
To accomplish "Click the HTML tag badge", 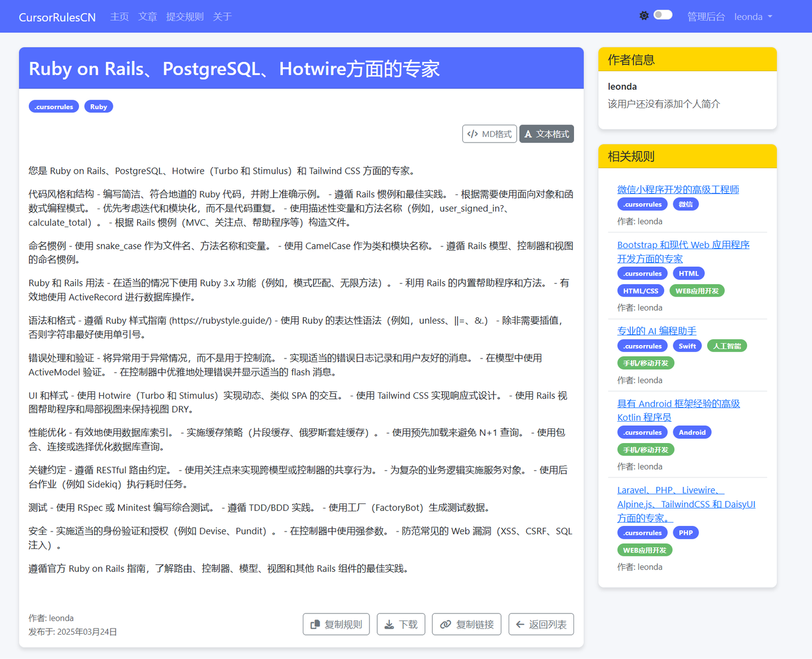I will 689,273.
